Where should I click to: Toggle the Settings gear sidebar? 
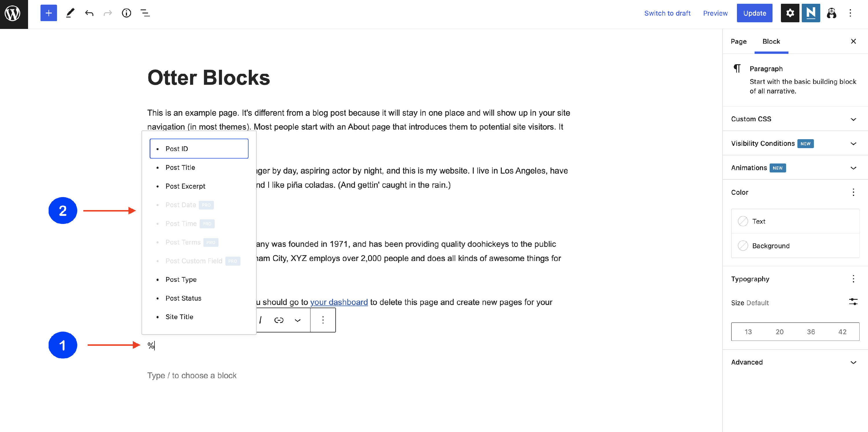tap(790, 13)
